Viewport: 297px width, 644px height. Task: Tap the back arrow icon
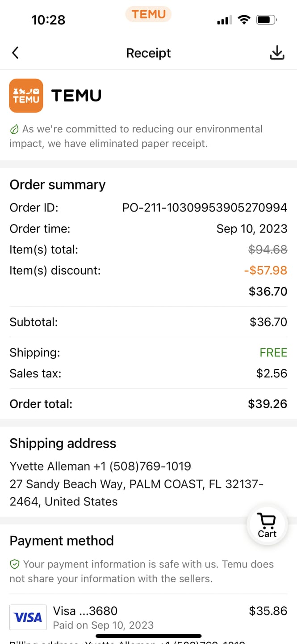point(15,53)
